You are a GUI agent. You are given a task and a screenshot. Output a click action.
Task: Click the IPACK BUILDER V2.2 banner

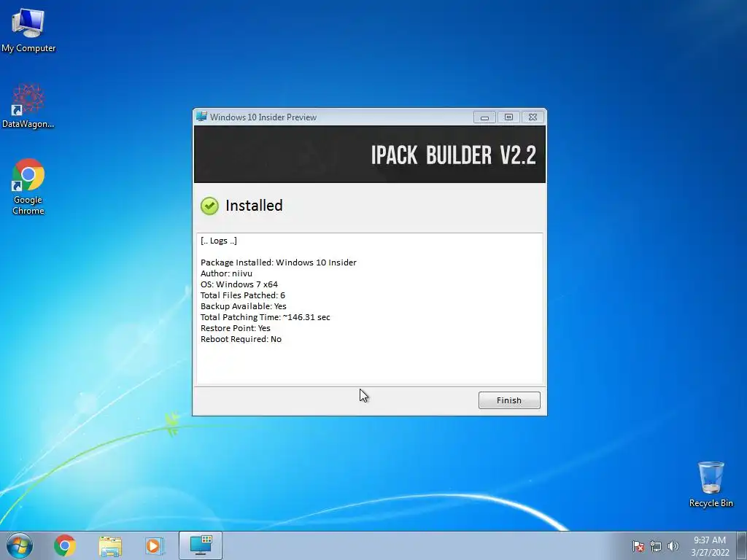[370, 155]
